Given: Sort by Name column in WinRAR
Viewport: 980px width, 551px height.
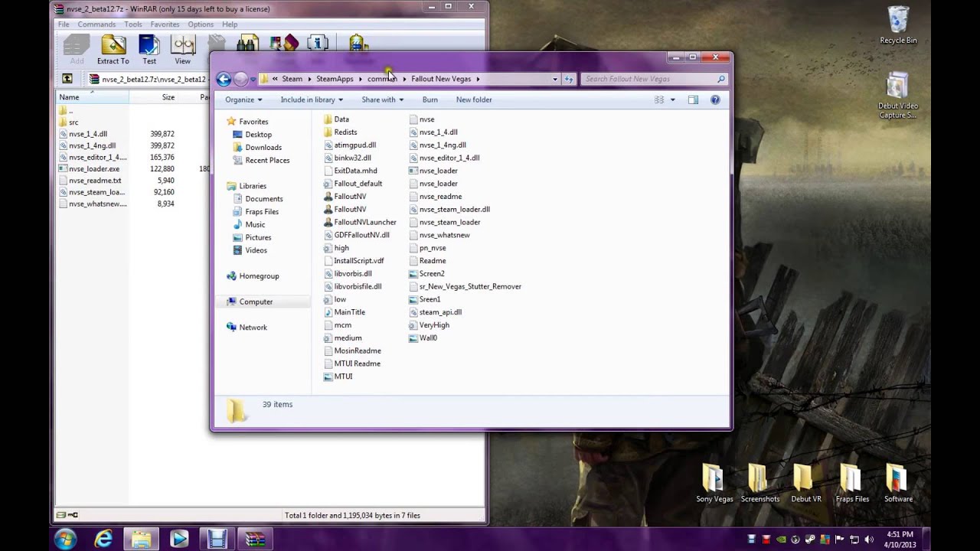Looking at the screenshot, I should coord(93,97).
